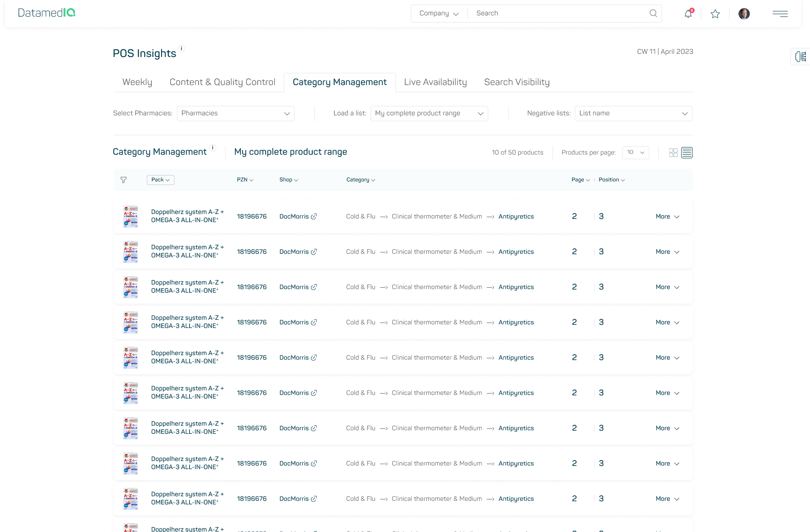Click PZN 18196676 in fourth row
810x532 pixels.
[x=252, y=323]
